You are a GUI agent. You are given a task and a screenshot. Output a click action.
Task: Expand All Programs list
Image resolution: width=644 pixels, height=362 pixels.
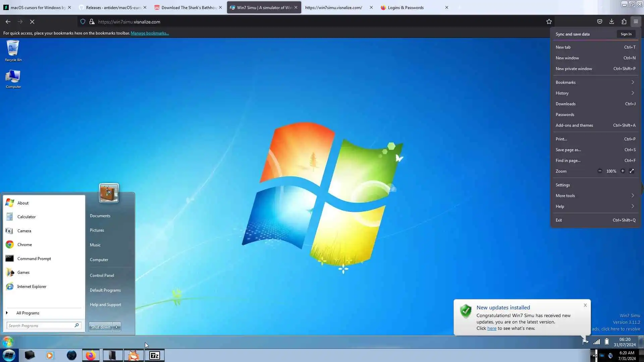click(28, 313)
